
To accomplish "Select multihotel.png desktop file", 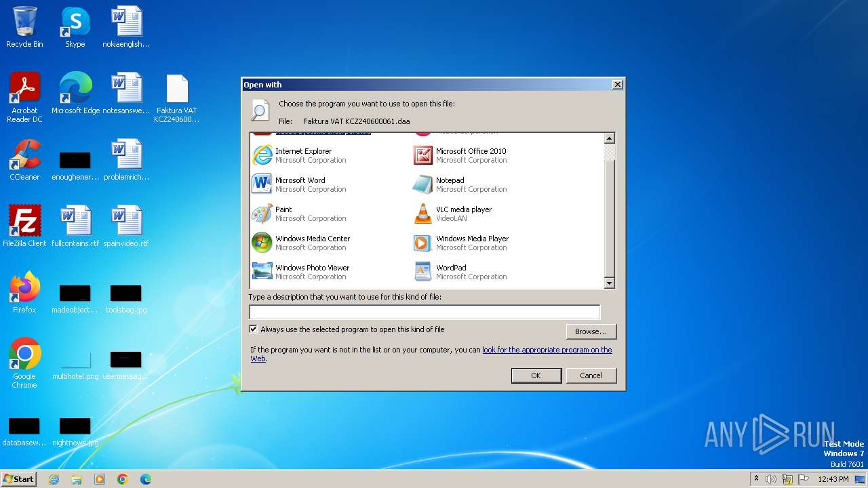I will tap(75, 366).
